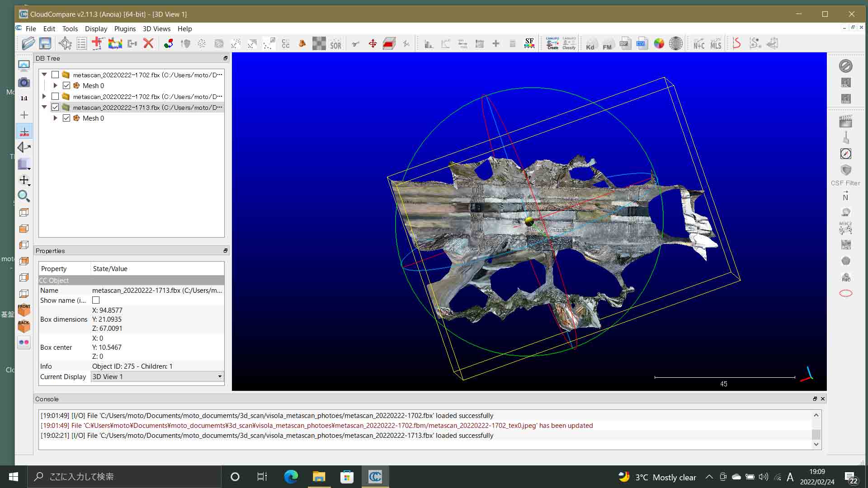
Task: Enable the checkbox for metascan_20220222-1702.fbx
Action: tap(56, 74)
